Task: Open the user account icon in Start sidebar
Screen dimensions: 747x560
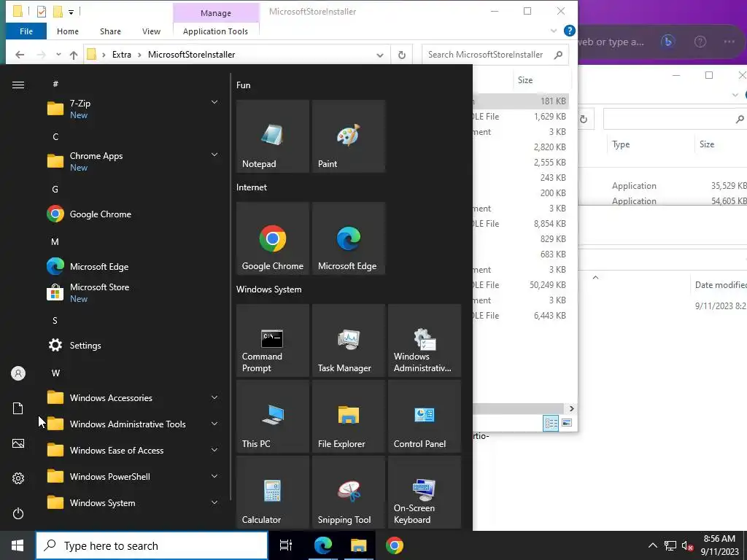Action: [18, 373]
